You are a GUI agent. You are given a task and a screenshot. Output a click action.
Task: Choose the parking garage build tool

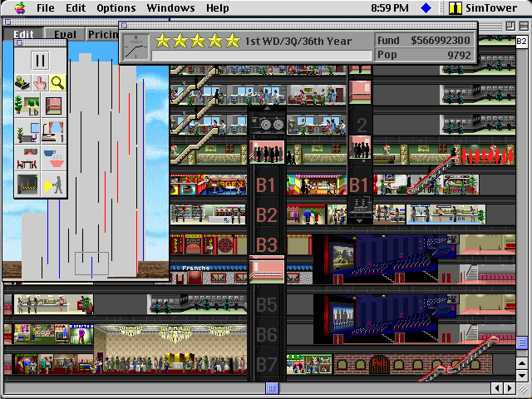point(27,185)
